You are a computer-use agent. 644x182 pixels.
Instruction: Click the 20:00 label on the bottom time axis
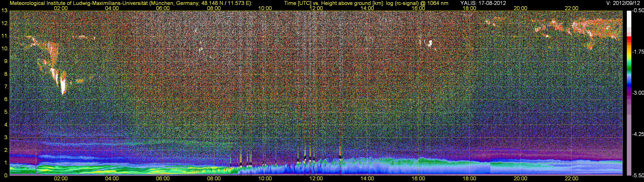[x=521, y=179]
